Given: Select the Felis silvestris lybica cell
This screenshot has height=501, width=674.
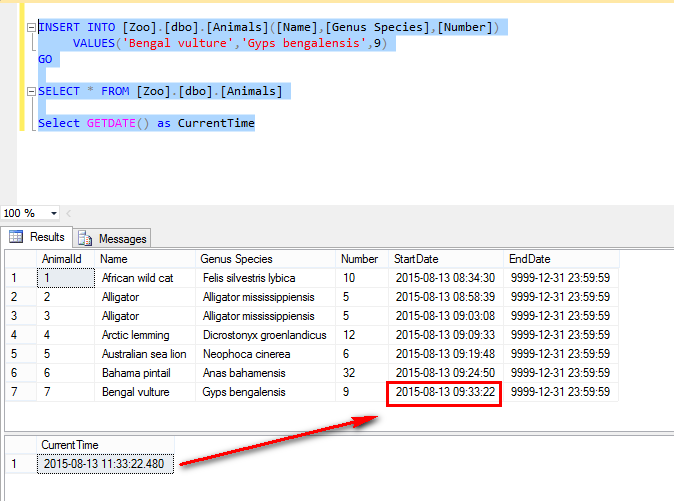Looking at the screenshot, I should (265, 278).
